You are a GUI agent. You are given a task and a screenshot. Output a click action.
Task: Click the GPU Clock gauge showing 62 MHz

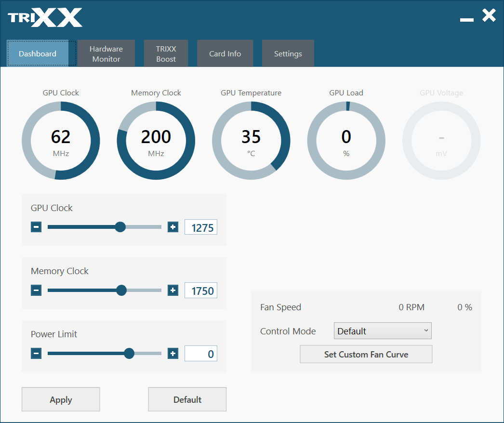click(61, 141)
